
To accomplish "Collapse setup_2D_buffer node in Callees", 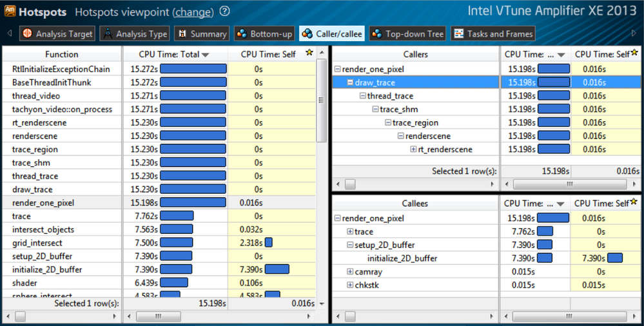I will click(350, 245).
